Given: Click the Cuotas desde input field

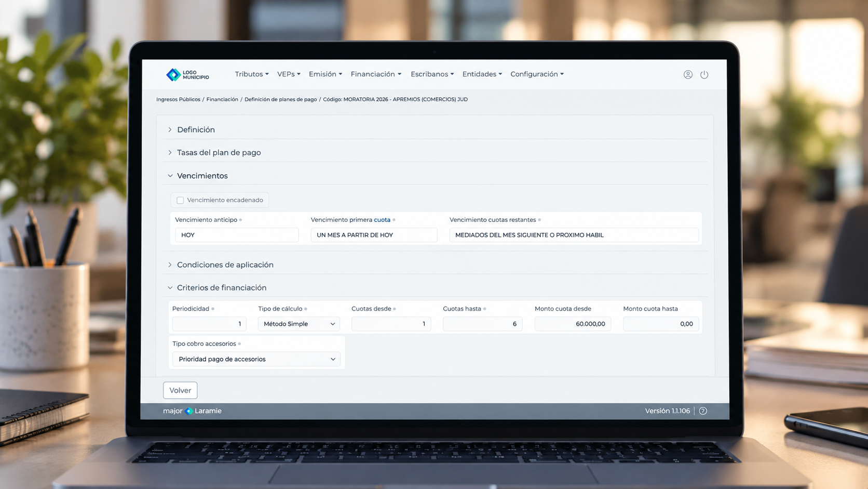Looking at the screenshot, I should coord(391,324).
